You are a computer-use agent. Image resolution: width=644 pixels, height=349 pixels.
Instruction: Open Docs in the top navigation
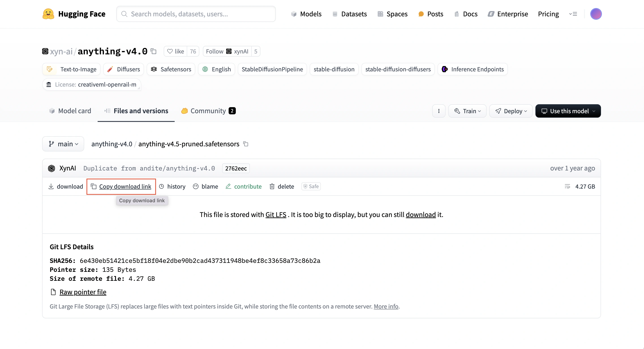(466, 14)
